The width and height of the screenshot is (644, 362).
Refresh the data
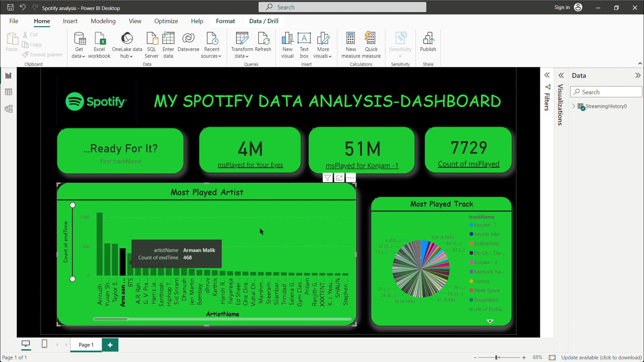click(263, 42)
